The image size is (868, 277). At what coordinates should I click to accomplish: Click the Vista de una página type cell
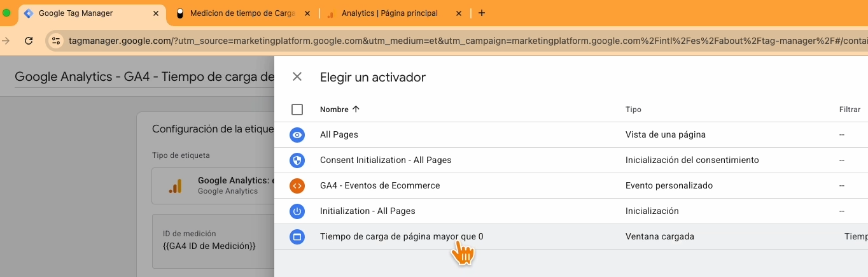tap(666, 135)
